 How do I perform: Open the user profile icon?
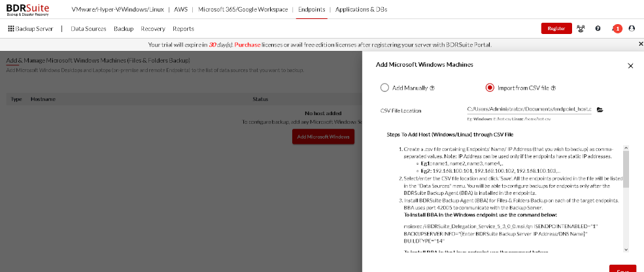(x=632, y=29)
